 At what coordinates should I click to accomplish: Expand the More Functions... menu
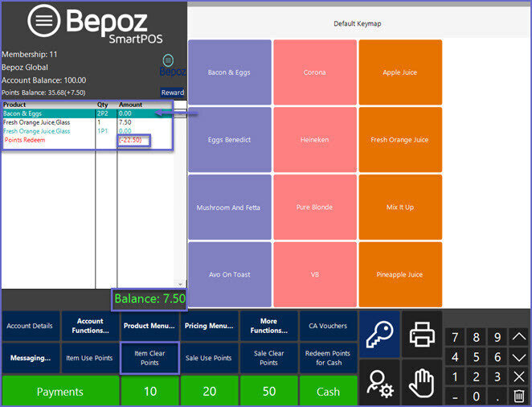[268, 326]
